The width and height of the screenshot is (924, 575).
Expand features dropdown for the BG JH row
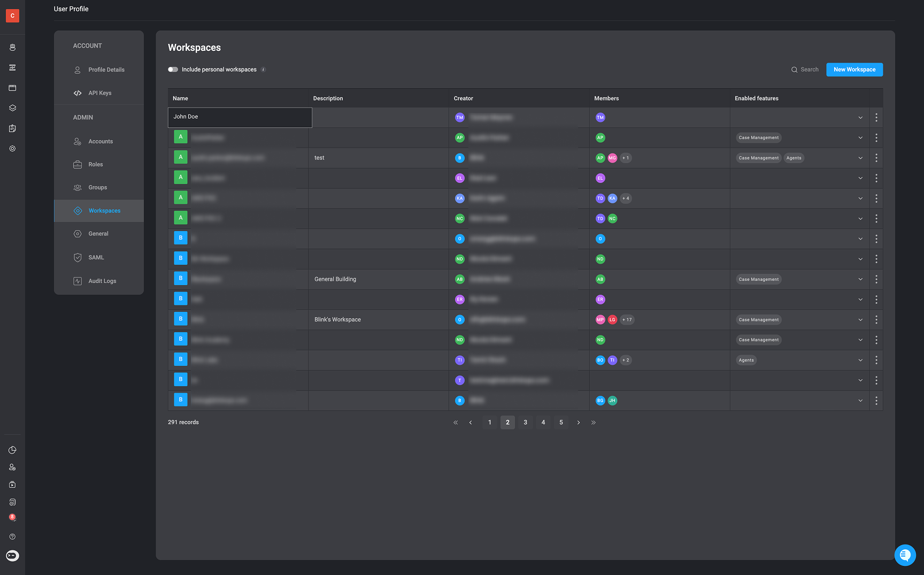pyautogui.click(x=860, y=401)
